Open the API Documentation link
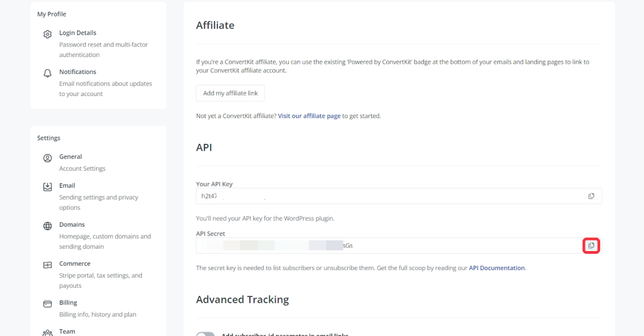 (496, 268)
